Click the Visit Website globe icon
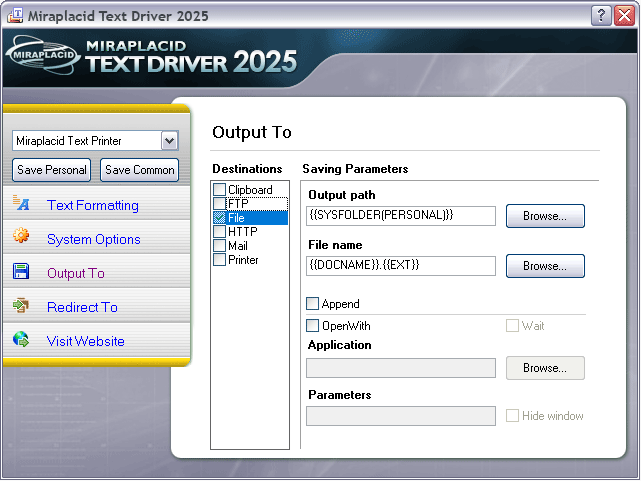Screen dimensions: 641x481 (21, 339)
